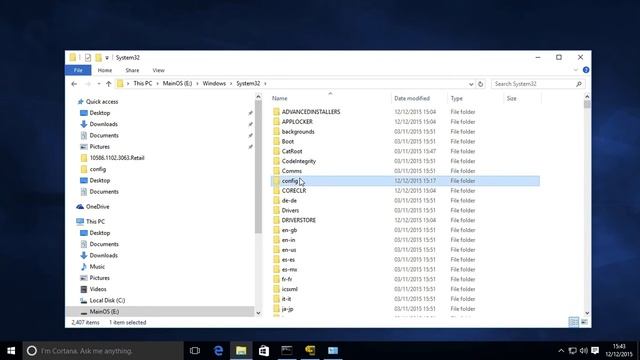Select the CatRoot folder

tap(292, 151)
